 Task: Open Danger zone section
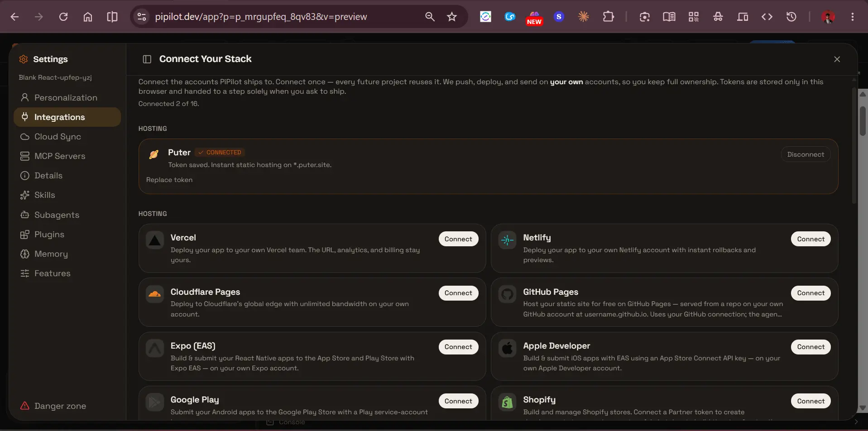[x=67, y=406]
